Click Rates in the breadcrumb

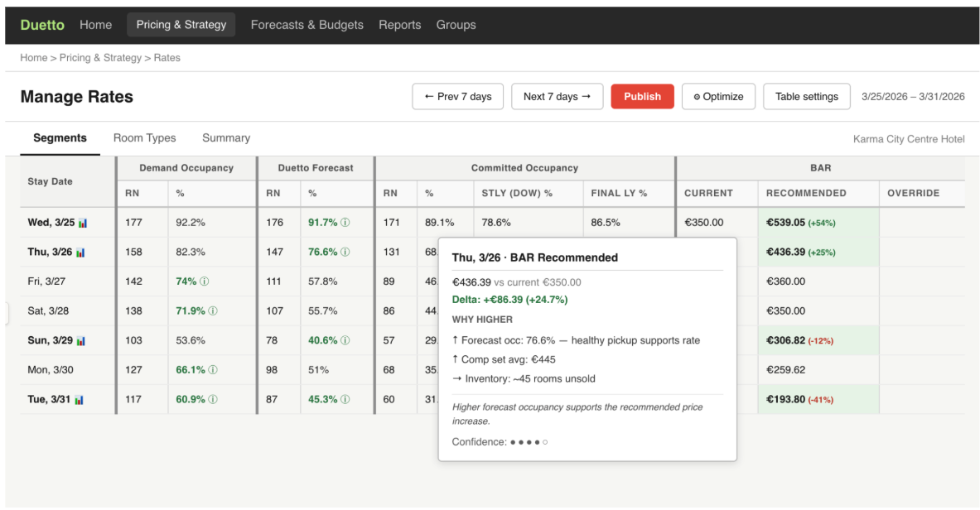167,57
